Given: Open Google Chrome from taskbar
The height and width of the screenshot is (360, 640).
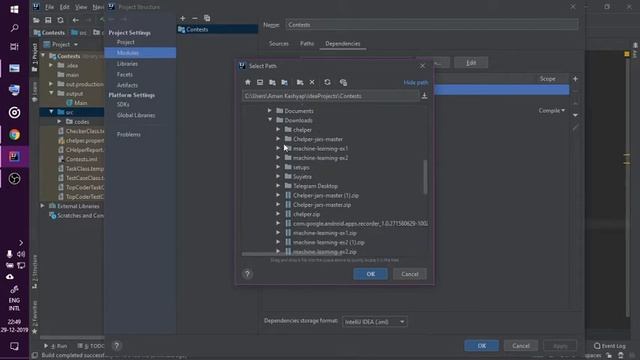Looking at the screenshot, I should 14,135.
